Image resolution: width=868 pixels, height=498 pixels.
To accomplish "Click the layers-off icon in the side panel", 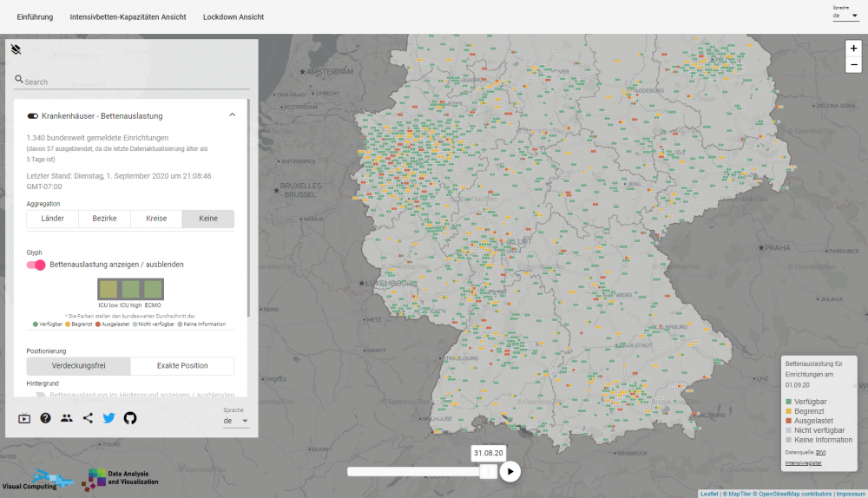I will click(x=16, y=49).
